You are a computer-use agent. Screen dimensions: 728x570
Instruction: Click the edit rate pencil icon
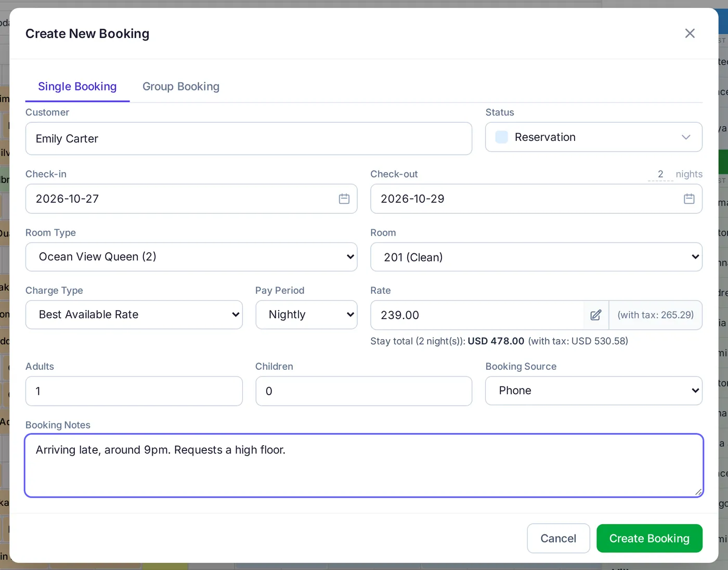click(x=596, y=315)
